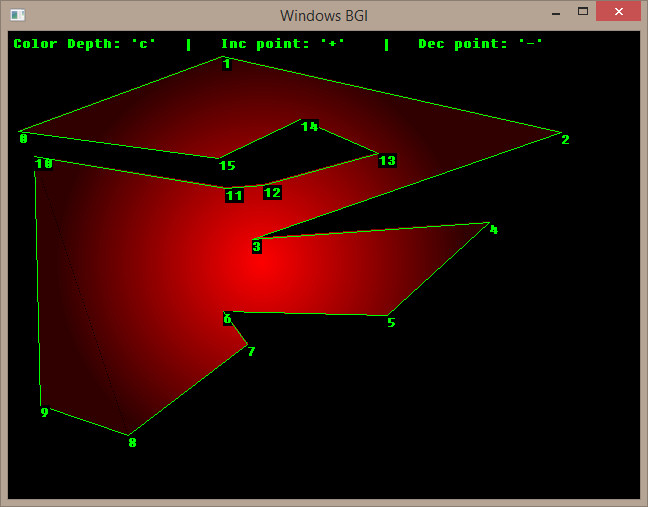The image size is (648, 507).
Task: Pick the vertex labeled 14
Action: [x=309, y=127]
